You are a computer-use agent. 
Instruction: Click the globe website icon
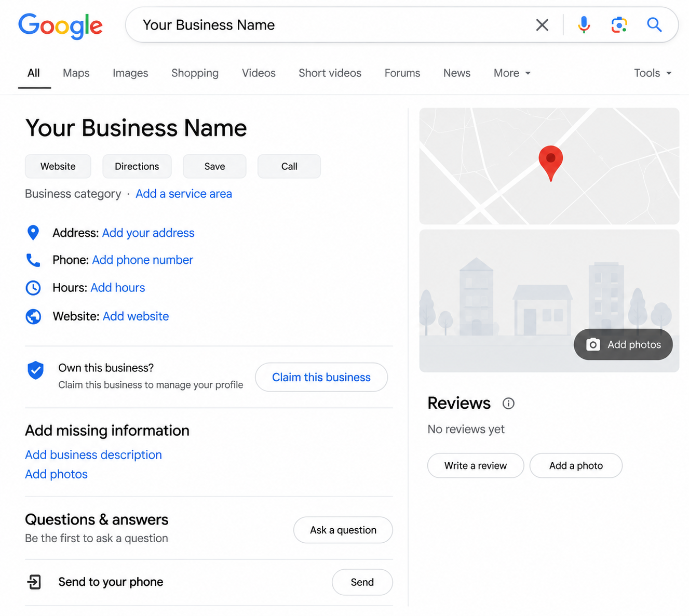pyautogui.click(x=33, y=316)
